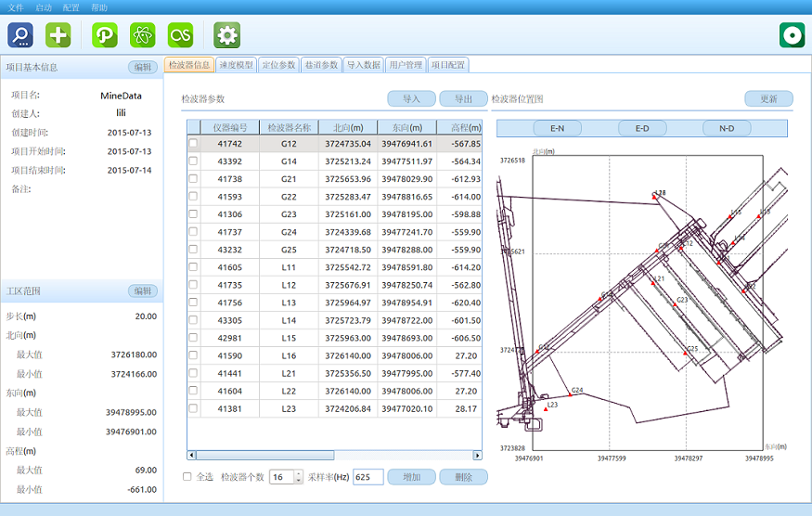
Task: Click the green P toolbar icon
Action: pyautogui.click(x=105, y=35)
